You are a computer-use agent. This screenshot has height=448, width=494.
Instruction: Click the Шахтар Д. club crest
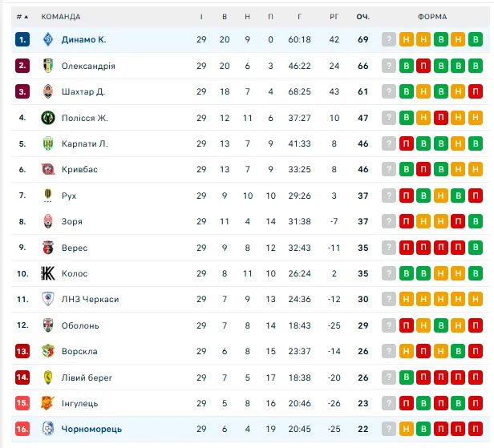click(x=47, y=91)
